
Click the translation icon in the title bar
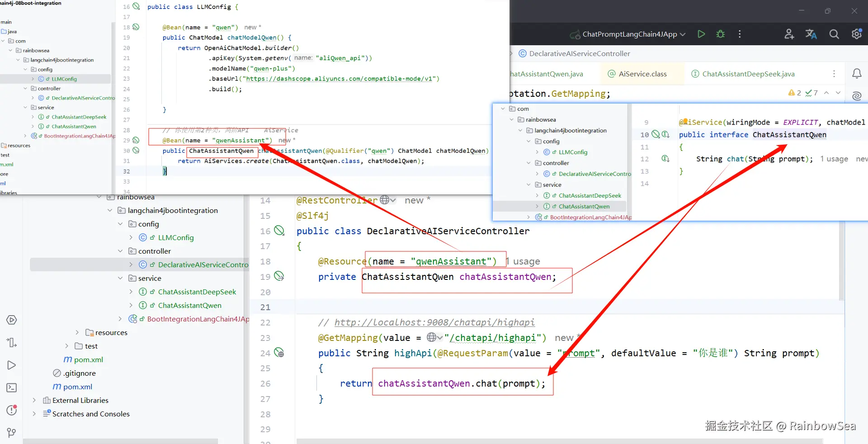click(x=811, y=34)
